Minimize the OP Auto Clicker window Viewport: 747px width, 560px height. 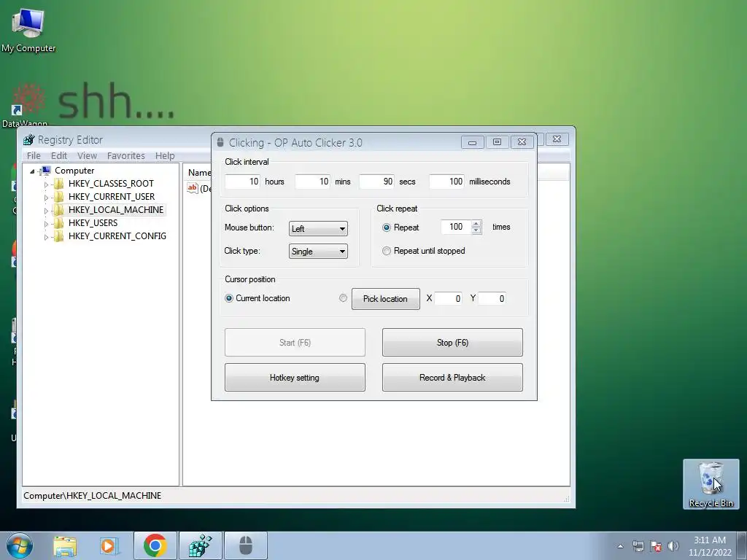472,142
